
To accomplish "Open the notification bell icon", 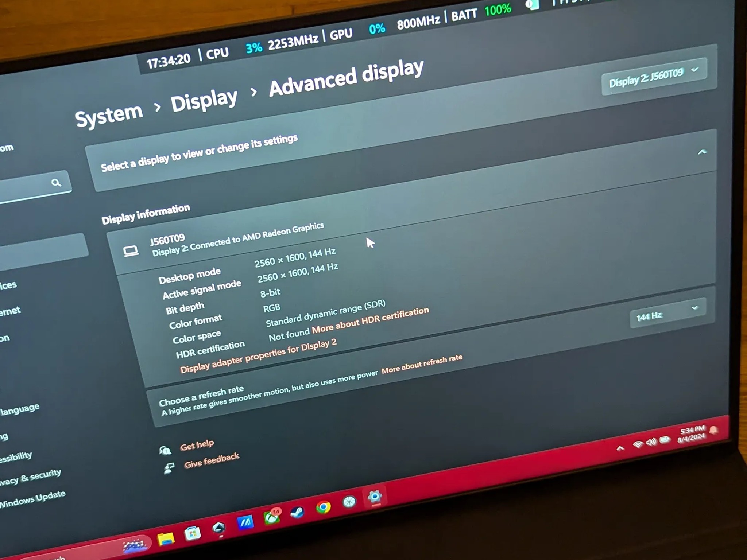I will 714,430.
